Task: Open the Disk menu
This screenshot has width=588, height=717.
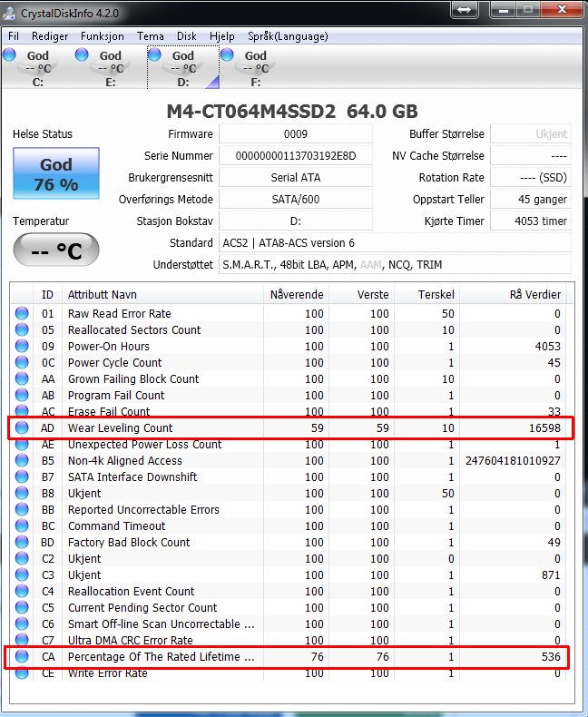Action: 187,36
